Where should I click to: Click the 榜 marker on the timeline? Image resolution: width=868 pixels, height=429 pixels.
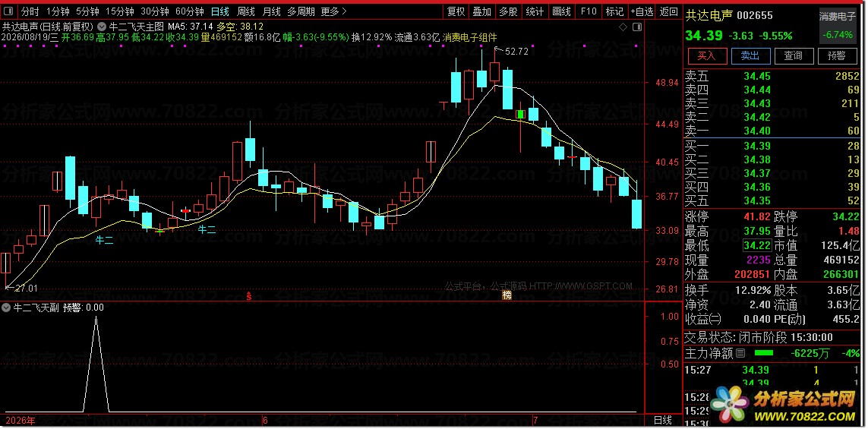pyautogui.click(x=506, y=295)
